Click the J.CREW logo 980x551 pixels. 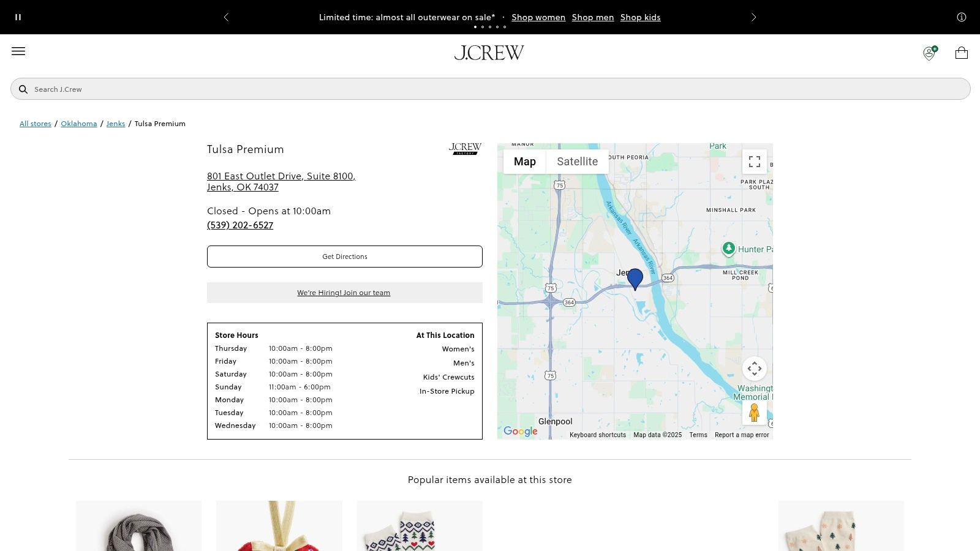click(x=489, y=53)
